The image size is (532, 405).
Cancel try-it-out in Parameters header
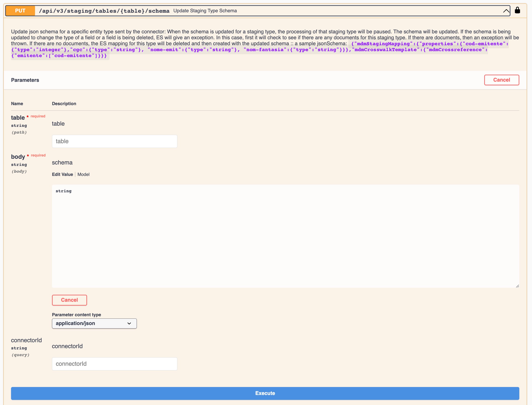(501, 80)
